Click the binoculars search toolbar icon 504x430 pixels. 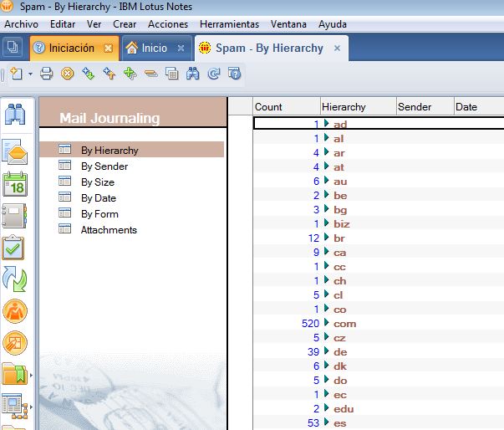(x=193, y=74)
